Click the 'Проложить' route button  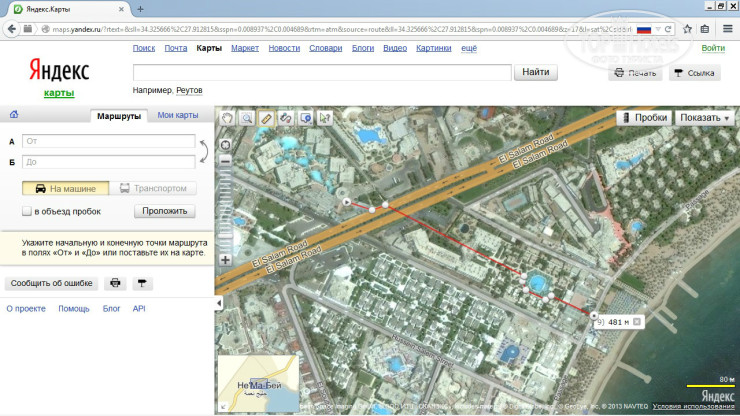(165, 211)
